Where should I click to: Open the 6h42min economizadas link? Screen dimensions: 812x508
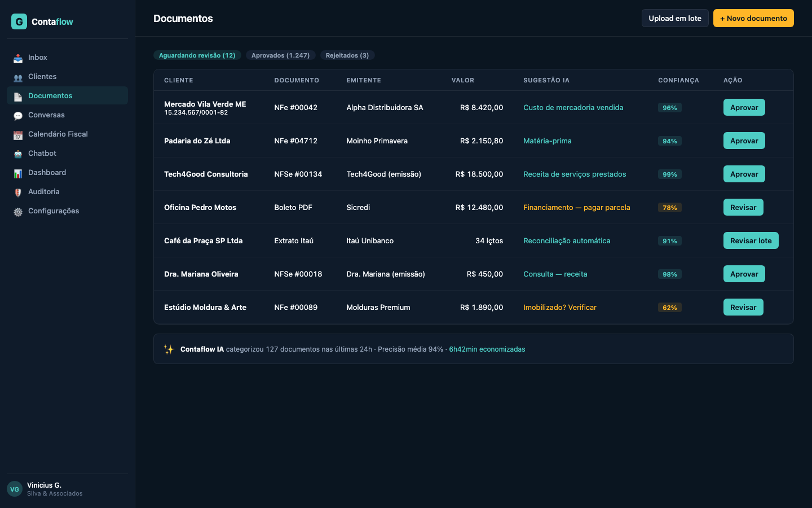tap(486, 349)
